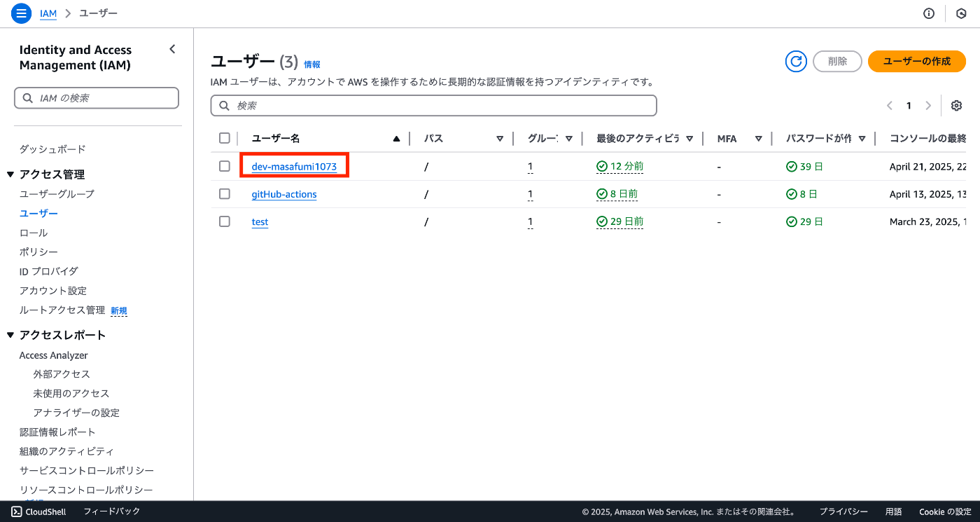Open 組織のアクティビティ in the sidebar
Image resolution: width=980 pixels, height=522 pixels.
coord(66,451)
